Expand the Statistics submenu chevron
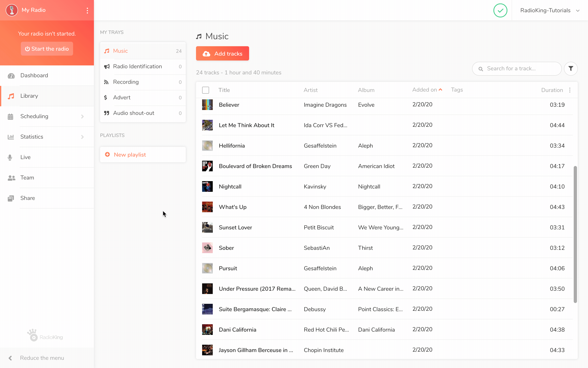This screenshot has width=588, height=368. (x=82, y=137)
